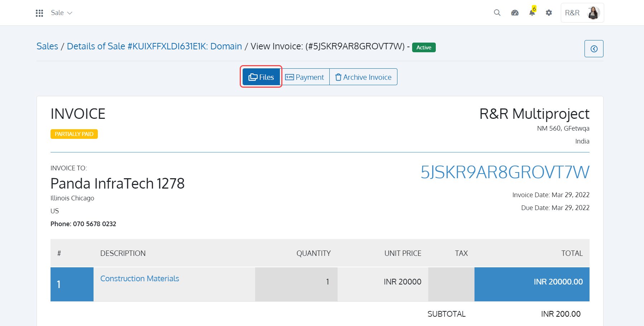Open the apps grid menu icon
The width and height of the screenshot is (644, 326).
[39, 13]
